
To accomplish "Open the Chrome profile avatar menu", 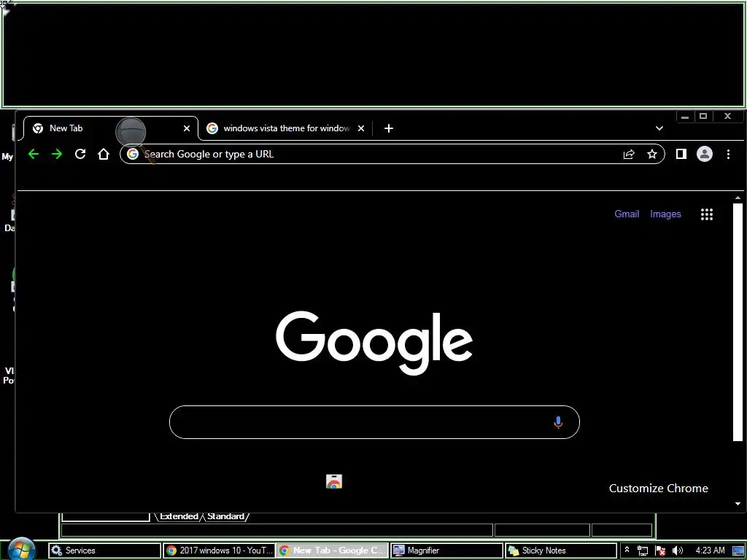I will (x=705, y=154).
